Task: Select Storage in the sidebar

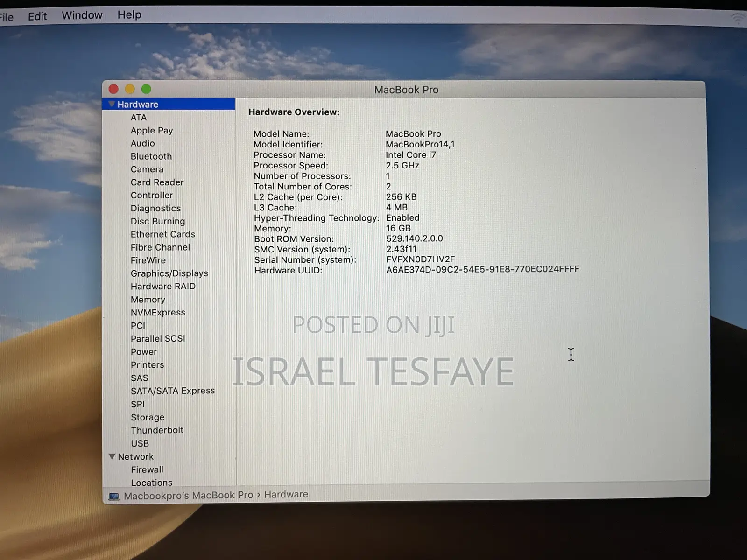Action: click(x=148, y=417)
